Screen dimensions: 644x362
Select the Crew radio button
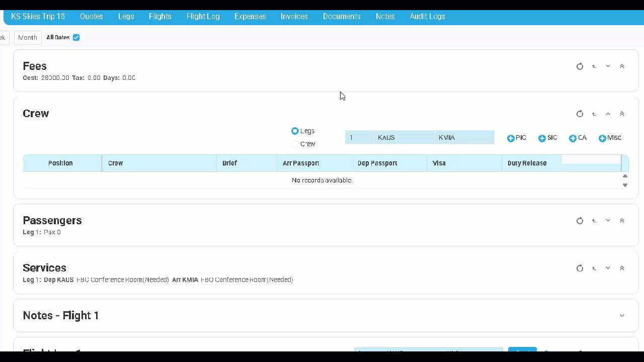[x=295, y=144]
